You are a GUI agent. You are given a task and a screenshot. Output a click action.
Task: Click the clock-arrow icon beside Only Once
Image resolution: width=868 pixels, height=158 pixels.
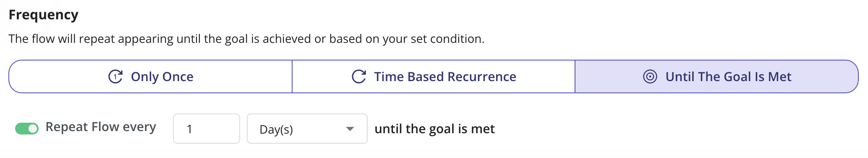(x=115, y=76)
